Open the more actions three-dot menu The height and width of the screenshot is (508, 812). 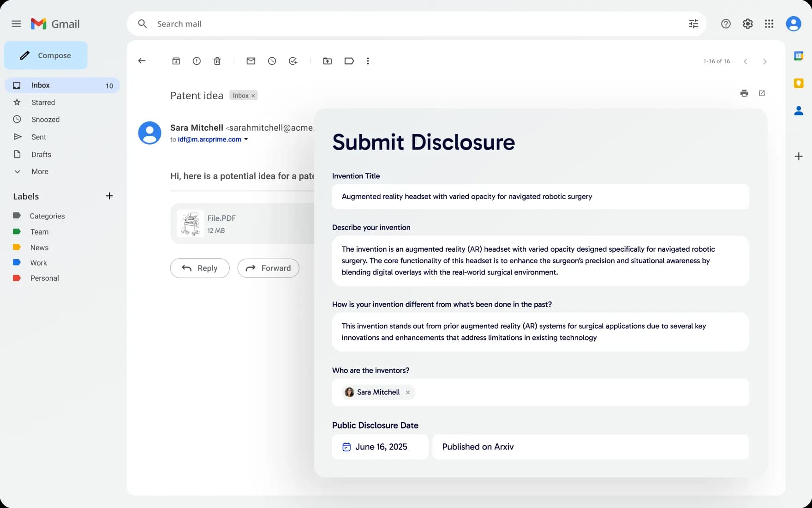point(368,61)
